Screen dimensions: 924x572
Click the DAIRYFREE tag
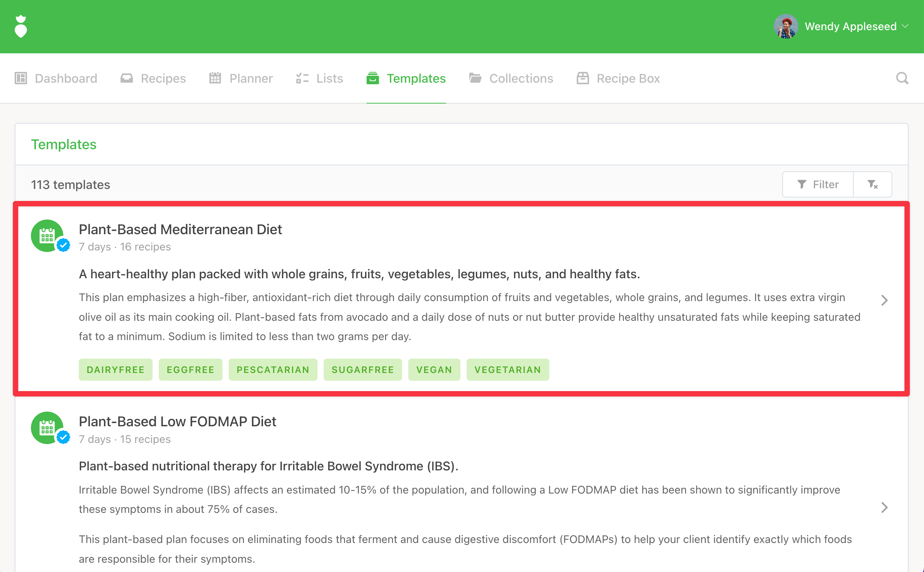[115, 370]
